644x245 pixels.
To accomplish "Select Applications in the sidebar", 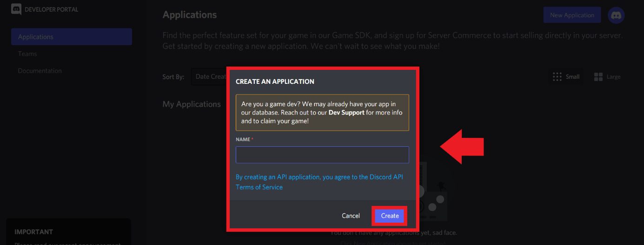I will click(x=72, y=37).
